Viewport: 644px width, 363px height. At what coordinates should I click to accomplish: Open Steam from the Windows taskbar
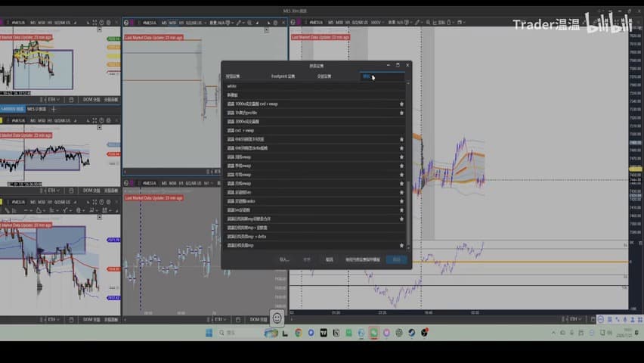click(x=411, y=333)
